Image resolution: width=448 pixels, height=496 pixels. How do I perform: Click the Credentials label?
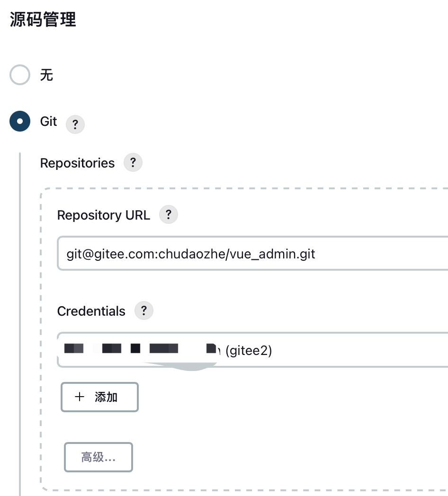[x=91, y=311]
